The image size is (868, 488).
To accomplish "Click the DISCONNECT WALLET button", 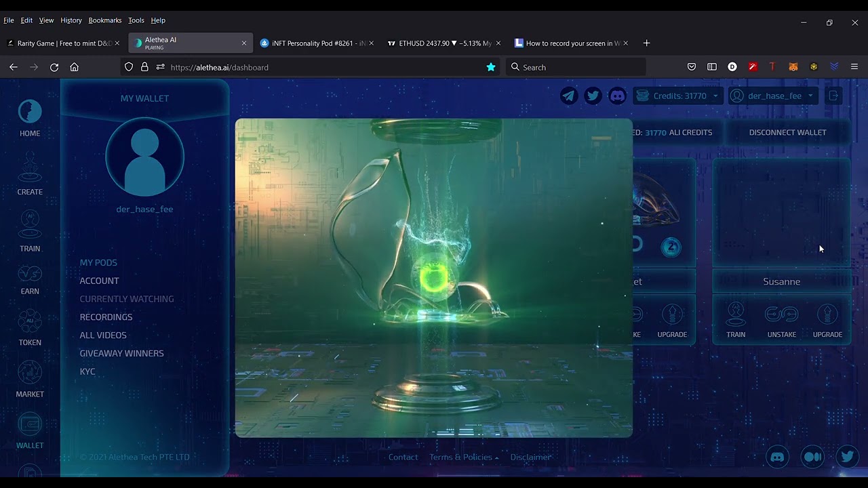I will 787,132.
